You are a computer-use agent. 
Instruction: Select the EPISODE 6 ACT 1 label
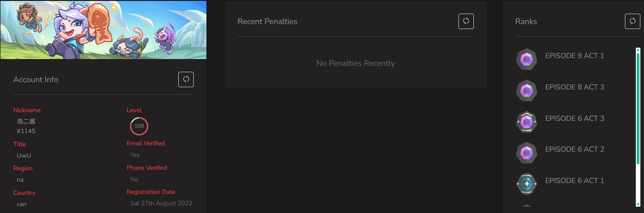[x=574, y=181]
